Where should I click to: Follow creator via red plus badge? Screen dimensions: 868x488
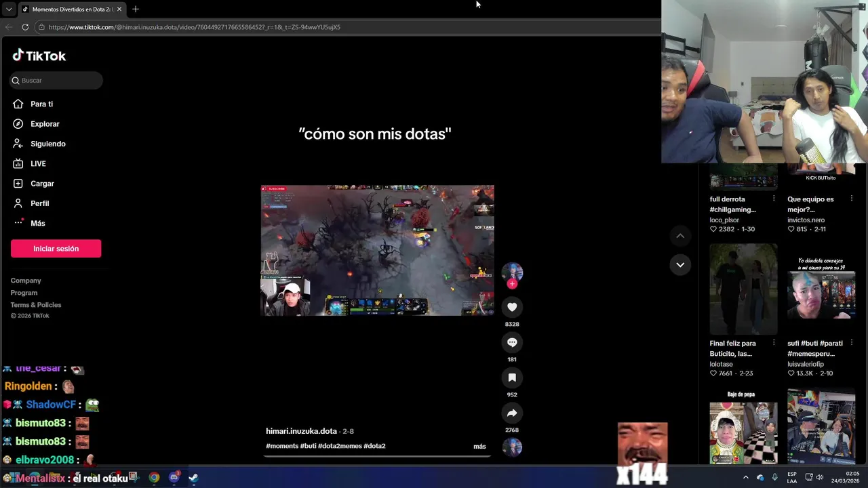[512, 284]
